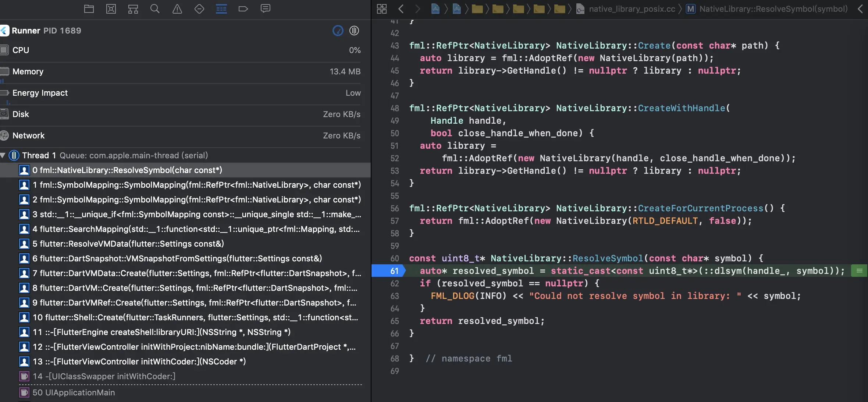Select frame 6 DartSnapshot::VMSnapshotFromSettings
Viewport: 868px width, 402px height.
click(x=185, y=258)
